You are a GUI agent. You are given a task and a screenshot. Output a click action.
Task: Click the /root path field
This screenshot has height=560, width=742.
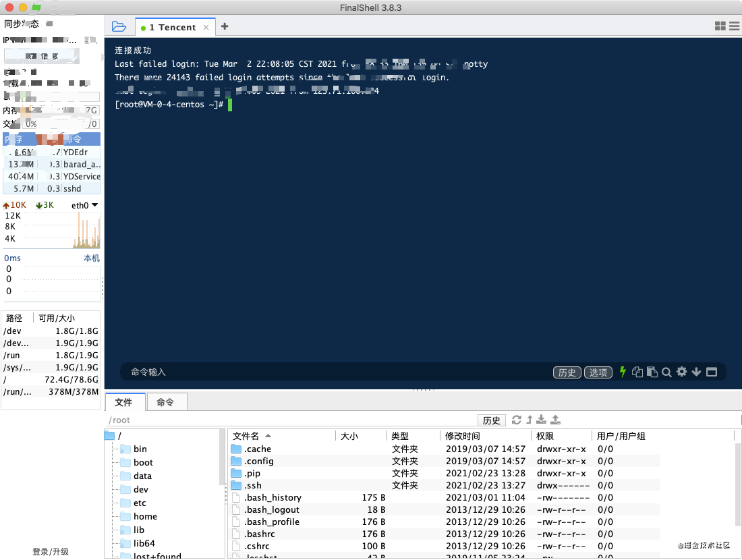(x=291, y=420)
